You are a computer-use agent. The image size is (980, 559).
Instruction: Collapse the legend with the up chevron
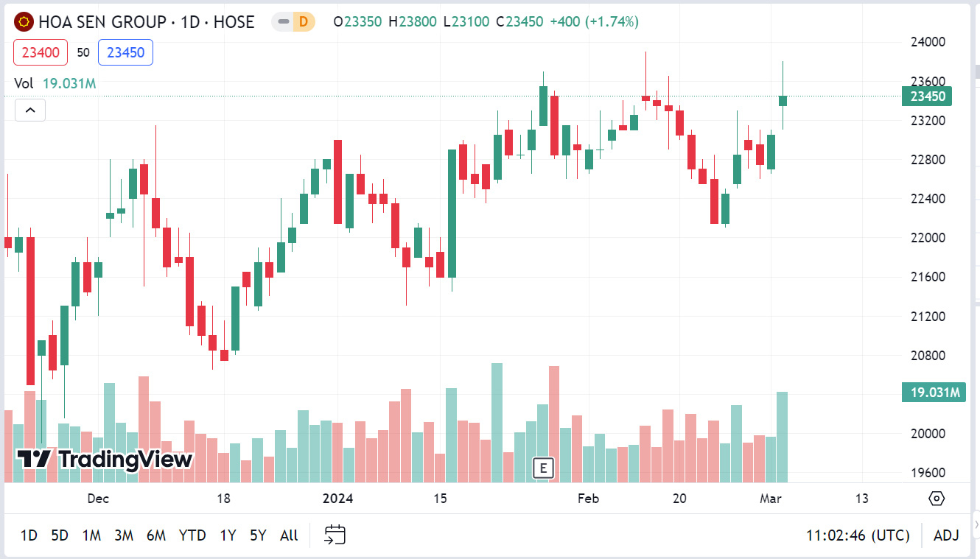pyautogui.click(x=30, y=109)
